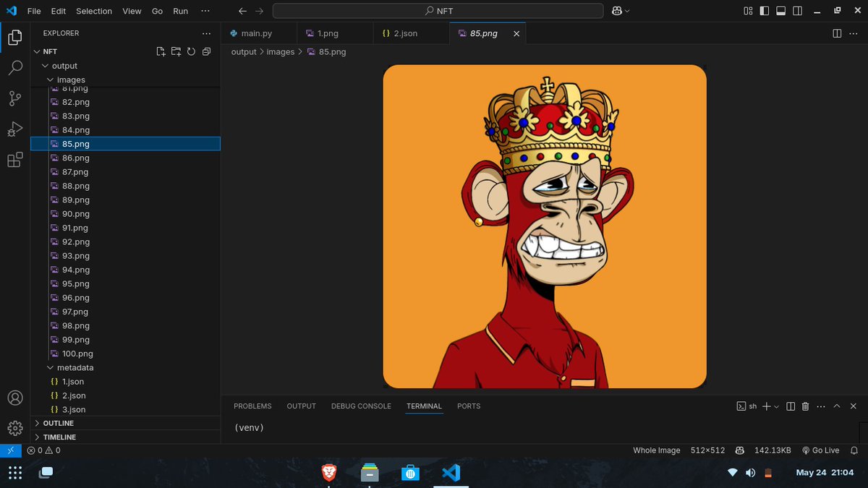Viewport: 868px width, 488px height.
Task: Toggle the secondary side bar
Action: pos(796,10)
